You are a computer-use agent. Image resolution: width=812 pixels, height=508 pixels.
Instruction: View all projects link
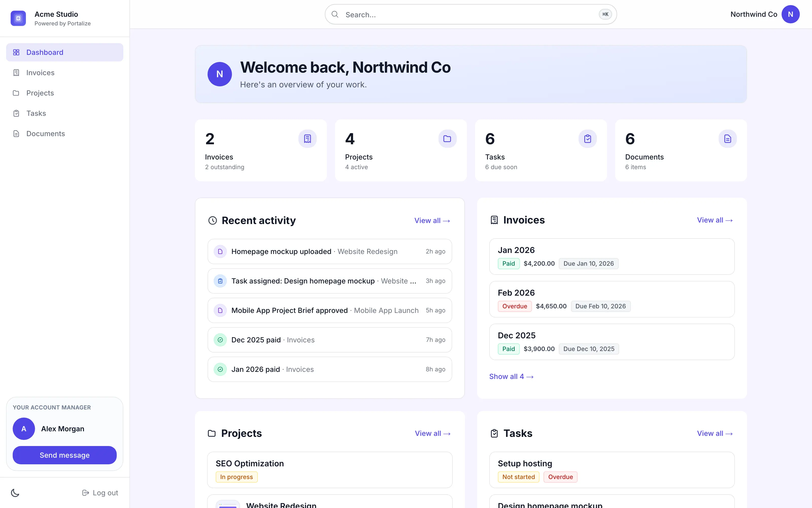[432, 433]
